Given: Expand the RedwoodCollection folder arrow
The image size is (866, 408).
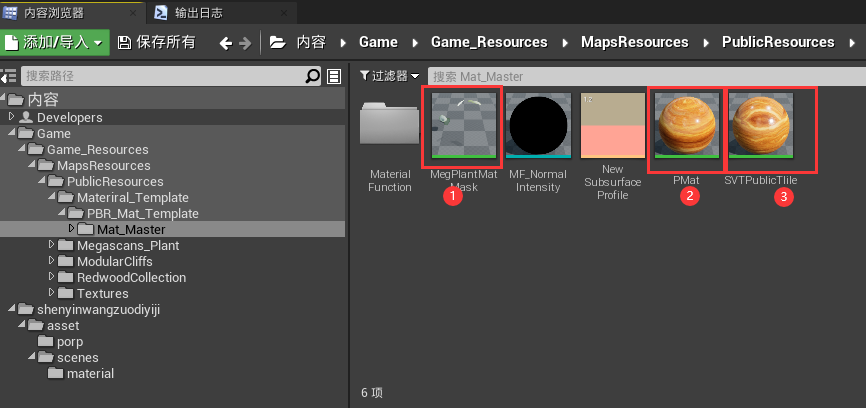Looking at the screenshot, I should (x=51, y=276).
